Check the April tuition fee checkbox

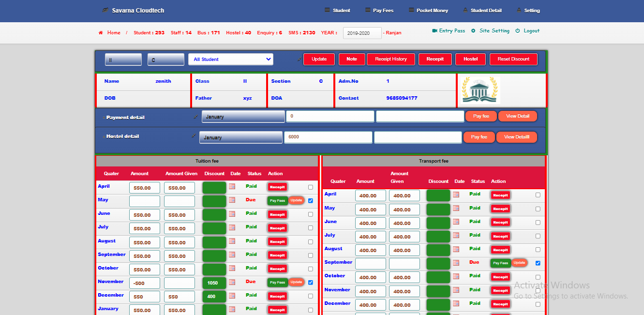(x=310, y=187)
